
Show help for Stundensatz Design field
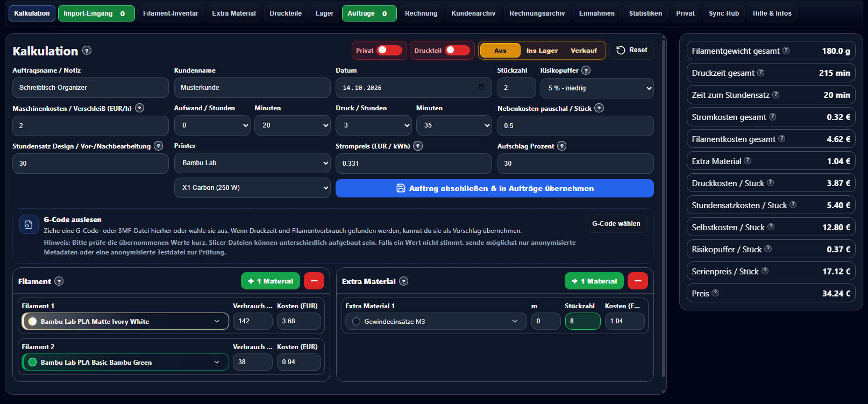coord(159,146)
